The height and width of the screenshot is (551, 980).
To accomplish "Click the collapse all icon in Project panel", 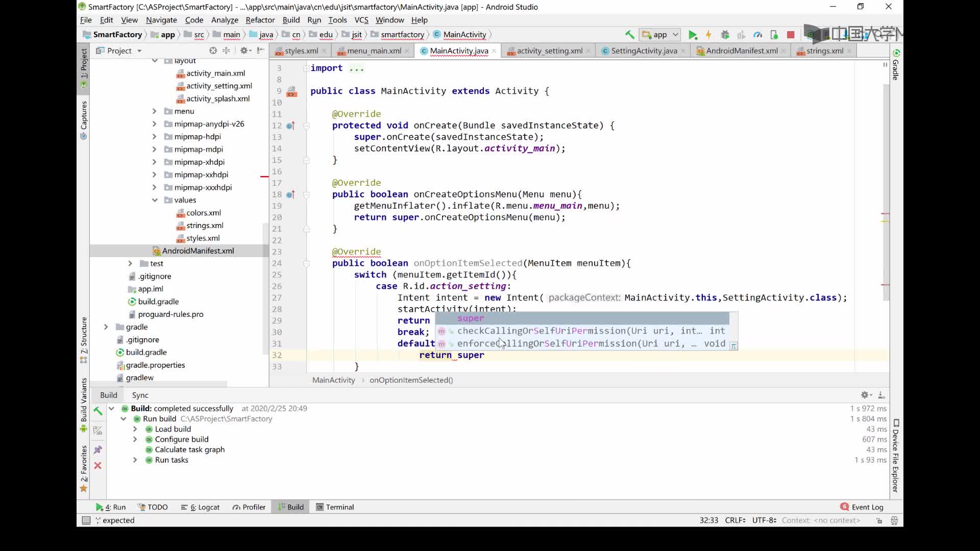I will click(226, 51).
